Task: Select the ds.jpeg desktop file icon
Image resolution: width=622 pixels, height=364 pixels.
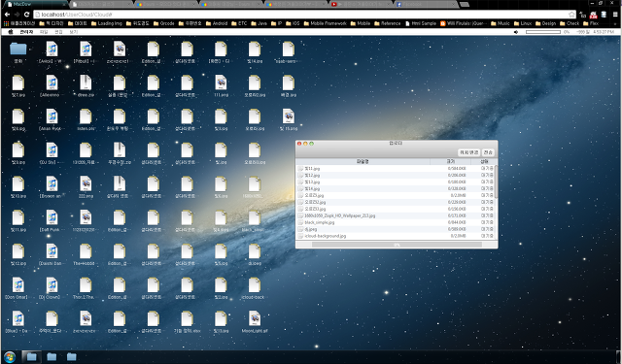Action: tap(255, 251)
